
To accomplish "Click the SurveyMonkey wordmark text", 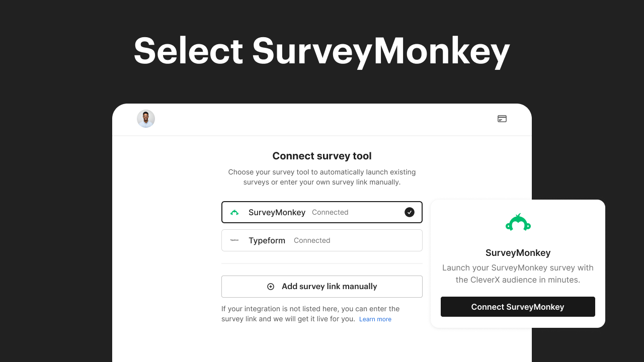I will (277, 212).
